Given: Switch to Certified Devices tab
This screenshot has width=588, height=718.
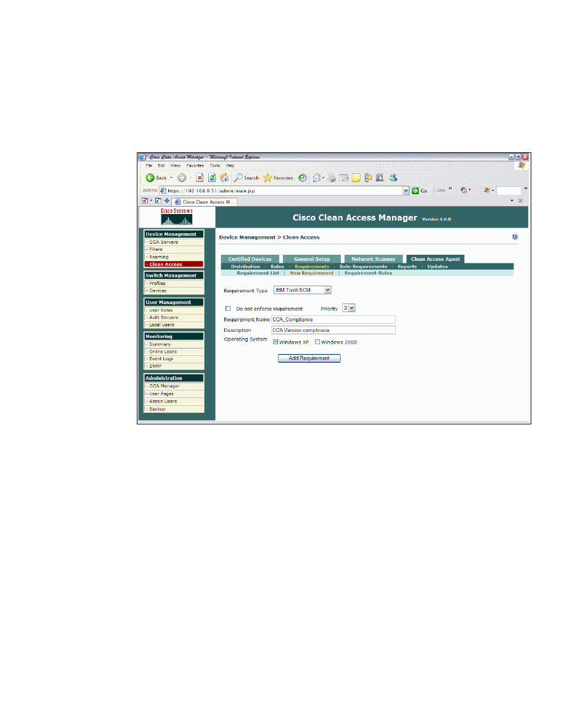Looking at the screenshot, I should (x=250, y=259).
